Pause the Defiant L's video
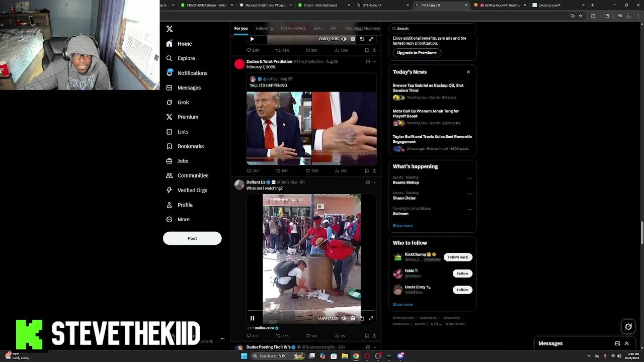Screen dimensions: 644x362 coord(252,318)
